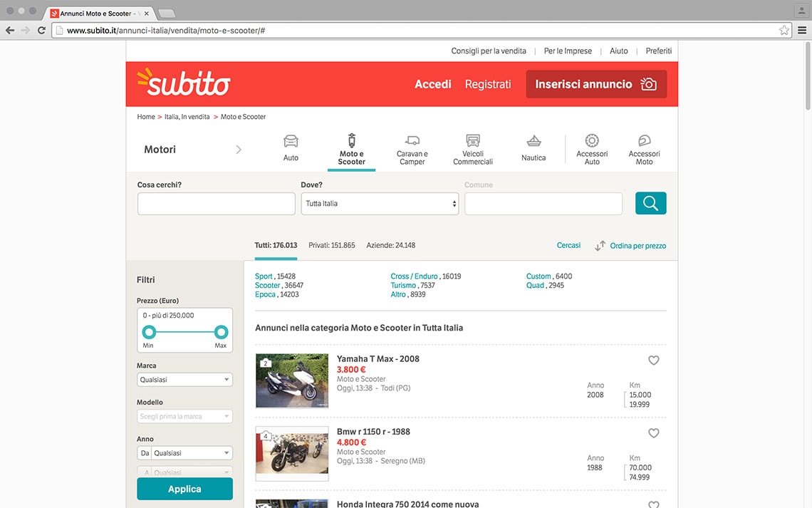Screen dimensions: 812x508
Task: Expand the Motori category chevron
Action: click(238, 150)
